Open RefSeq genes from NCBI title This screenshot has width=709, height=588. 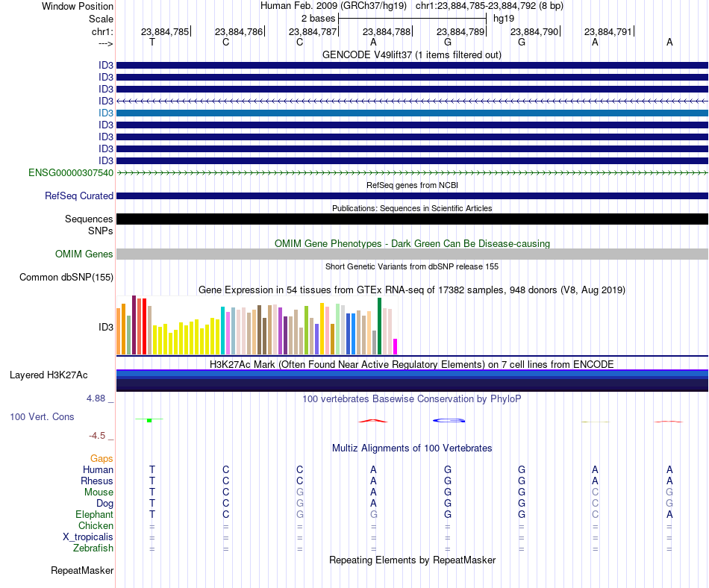(412, 185)
